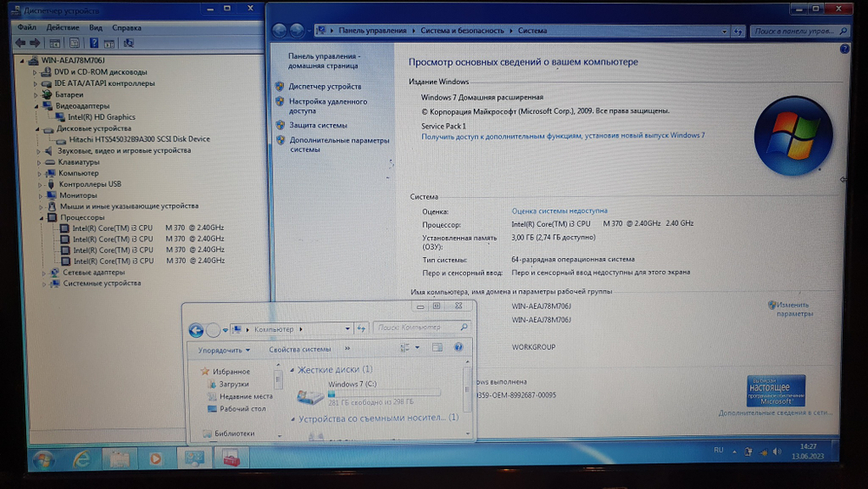Select the root node WIN-AEAJ78M706J
Viewport: 868px width, 489px height.
(x=73, y=60)
